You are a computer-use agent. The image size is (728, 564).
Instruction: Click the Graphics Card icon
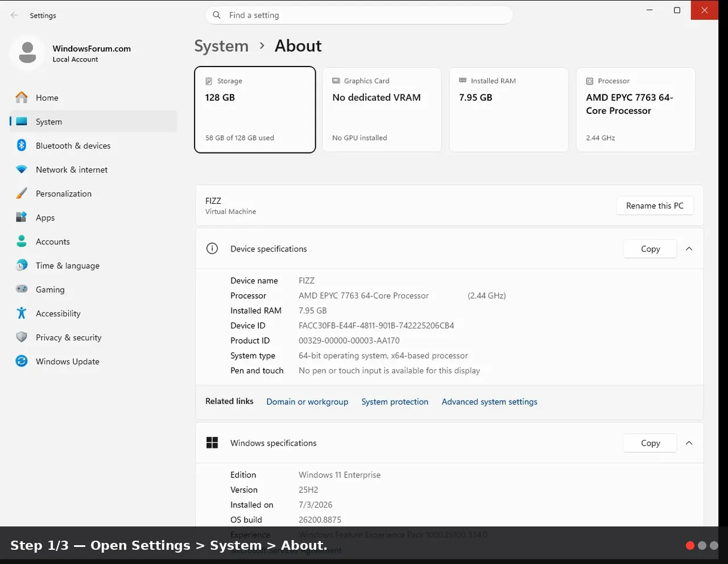(x=336, y=81)
